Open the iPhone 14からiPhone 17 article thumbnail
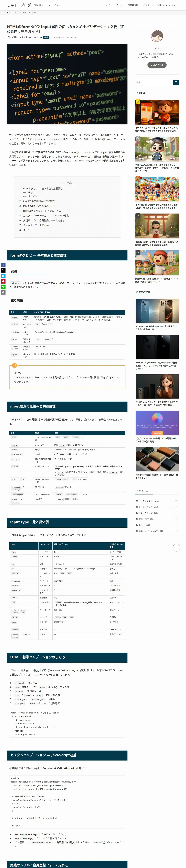Viewport: 186px width, 868px height. [x=157, y=311]
